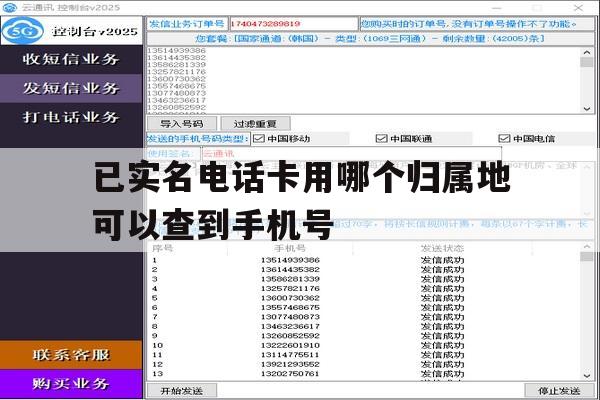Select table row with number 13600730362
Screen dimensions: 600x400
coord(364,298)
